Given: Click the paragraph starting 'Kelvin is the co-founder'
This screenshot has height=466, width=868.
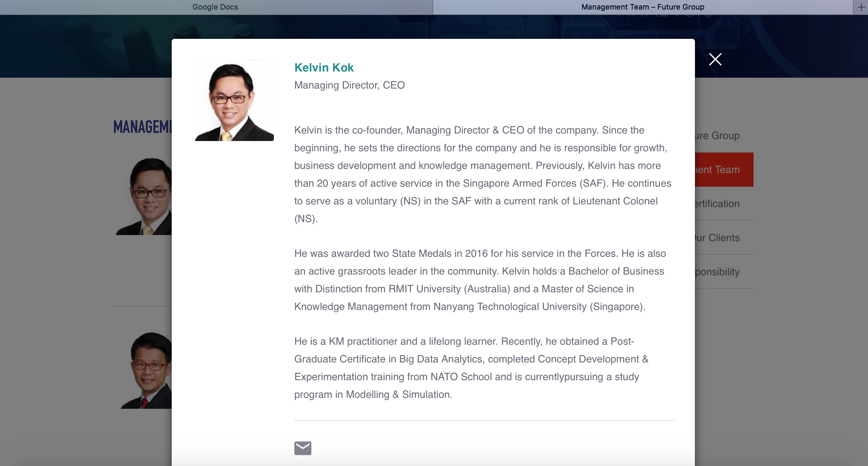Looking at the screenshot, I should point(483,174).
